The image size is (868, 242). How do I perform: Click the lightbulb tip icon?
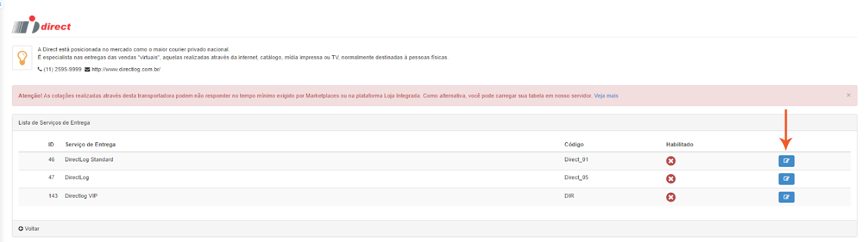pyautogui.click(x=22, y=57)
